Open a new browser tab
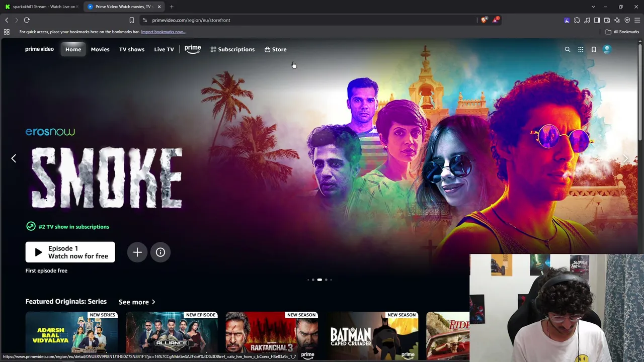 [x=172, y=7]
